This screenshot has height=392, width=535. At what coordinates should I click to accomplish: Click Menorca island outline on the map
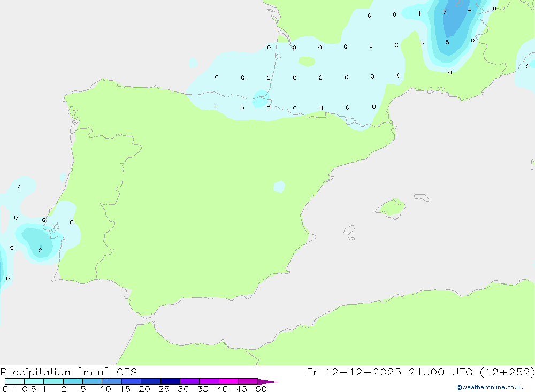tap(422, 197)
